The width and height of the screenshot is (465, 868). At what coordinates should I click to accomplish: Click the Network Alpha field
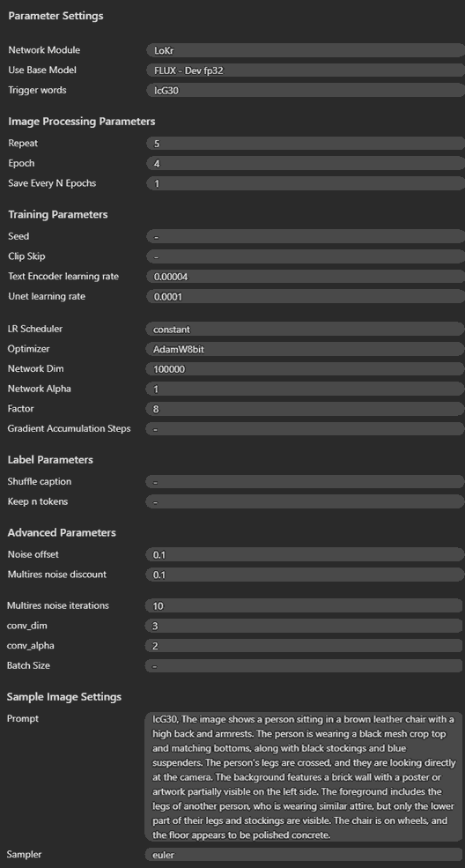(x=306, y=389)
